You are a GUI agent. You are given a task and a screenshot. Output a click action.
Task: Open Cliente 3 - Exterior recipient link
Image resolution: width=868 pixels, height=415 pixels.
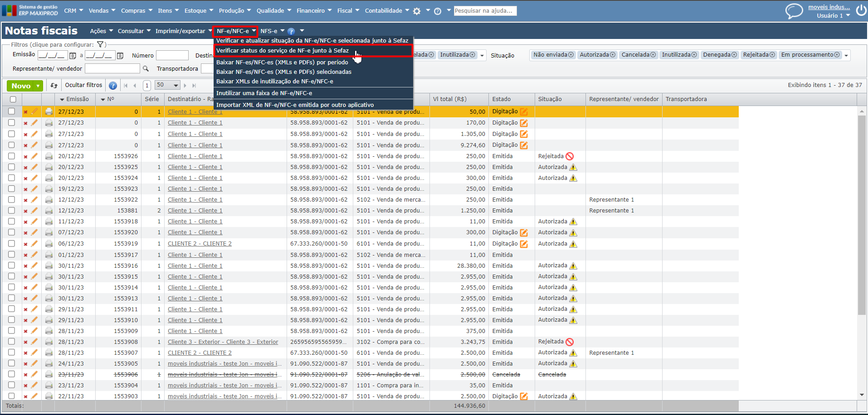click(x=223, y=342)
